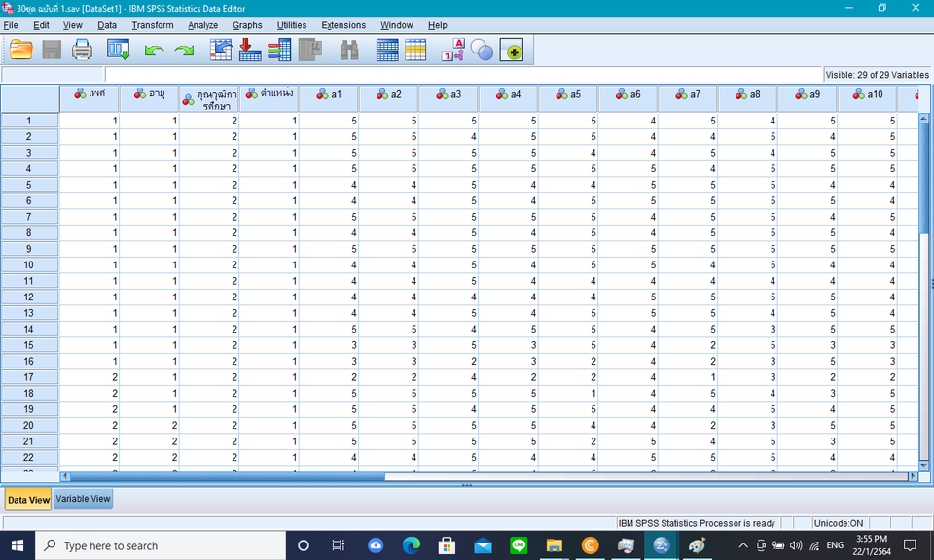Select the ตำแหน่ง column header
The height and width of the screenshot is (560, 934).
point(269,98)
